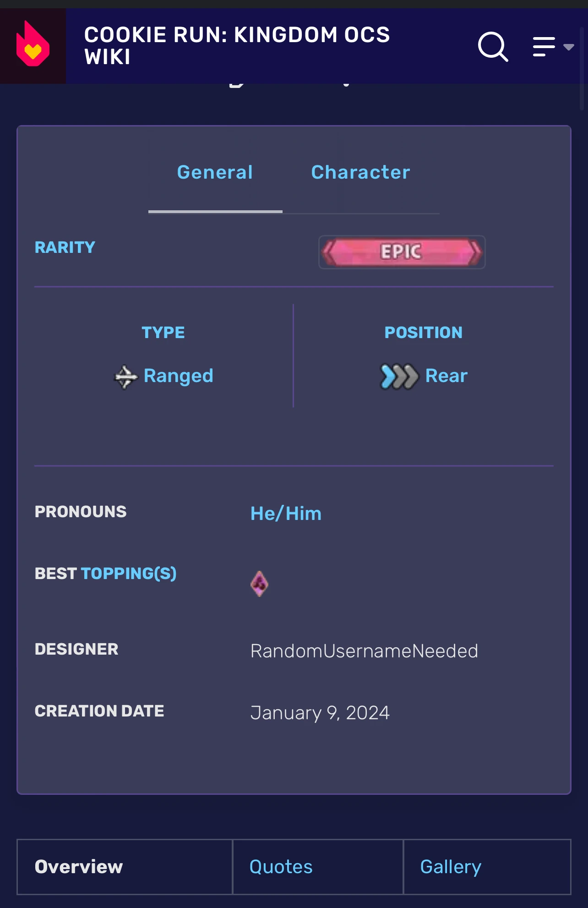Click the designer name RandomUsernameNeeded
This screenshot has width=588, height=908.
[365, 651]
